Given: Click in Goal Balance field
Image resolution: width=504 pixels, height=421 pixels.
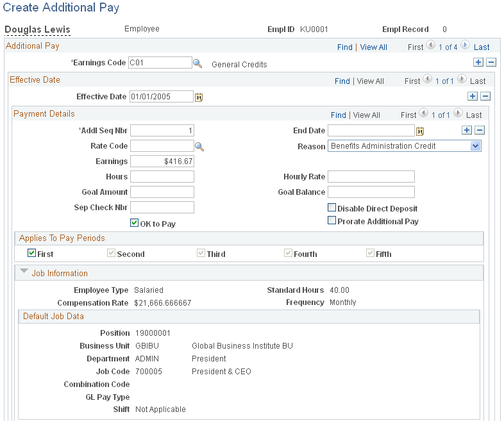Looking at the screenshot, I should click(371, 192).
